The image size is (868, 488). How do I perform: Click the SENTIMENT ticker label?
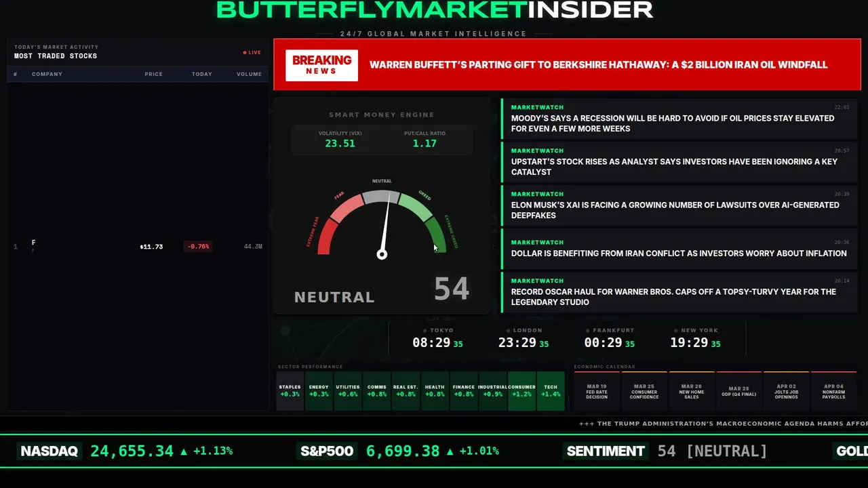[x=606, y=451]
